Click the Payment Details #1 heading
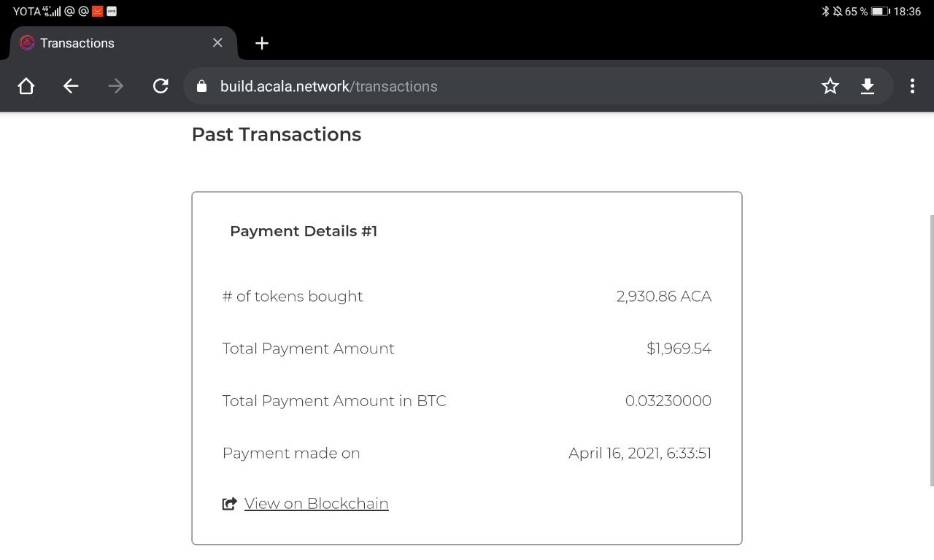 (304, 231)
